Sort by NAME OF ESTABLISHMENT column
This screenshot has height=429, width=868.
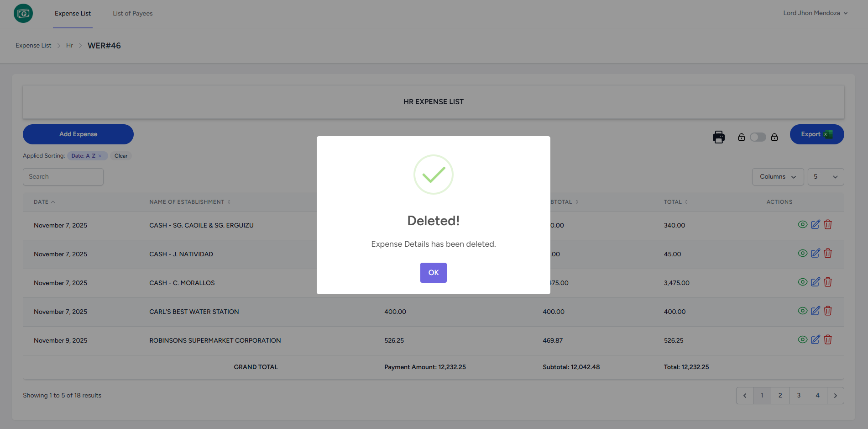coord(190,202)
